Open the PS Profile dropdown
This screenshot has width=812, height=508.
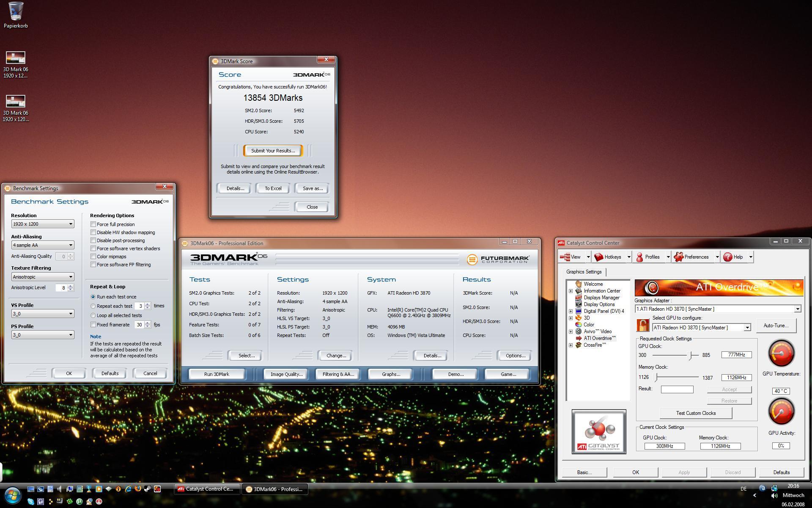(42, 335)
